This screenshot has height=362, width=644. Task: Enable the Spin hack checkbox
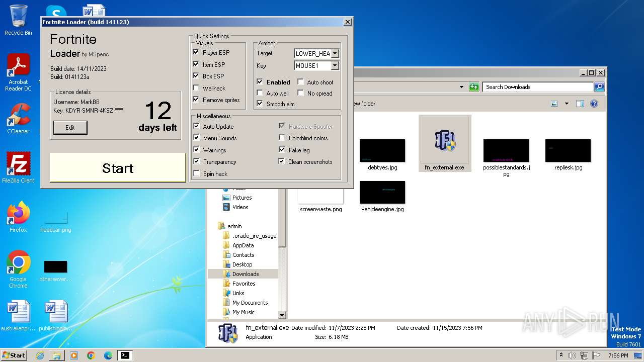pos(196,173)
